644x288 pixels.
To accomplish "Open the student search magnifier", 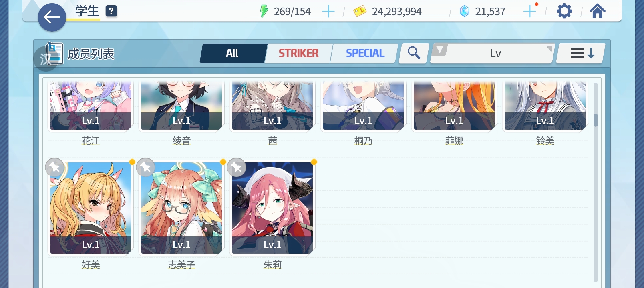I will (x=414, y=53).
